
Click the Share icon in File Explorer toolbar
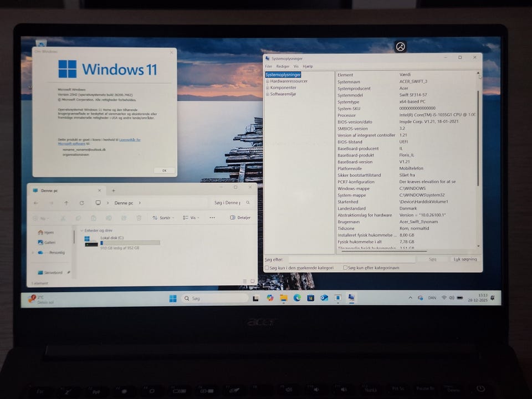point(124,218)
